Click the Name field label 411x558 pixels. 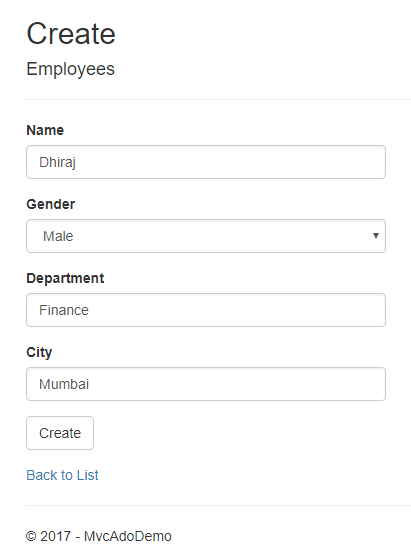click(45, 130)
